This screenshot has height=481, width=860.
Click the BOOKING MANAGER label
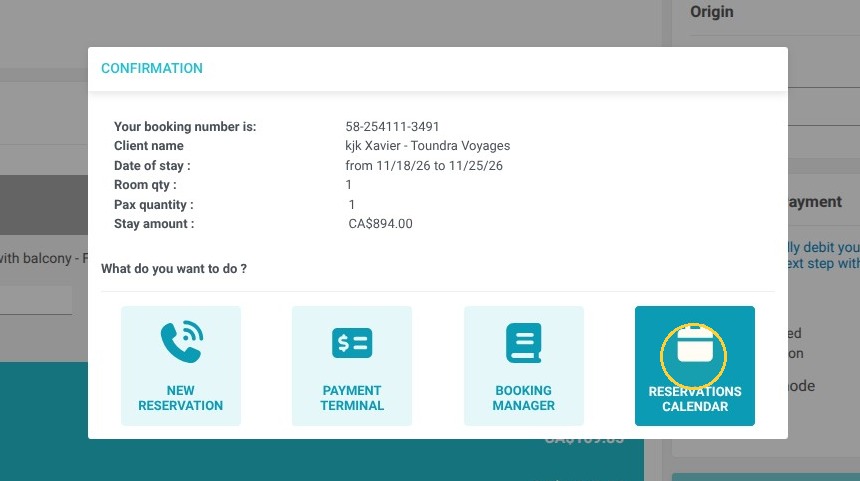point(524,398)
